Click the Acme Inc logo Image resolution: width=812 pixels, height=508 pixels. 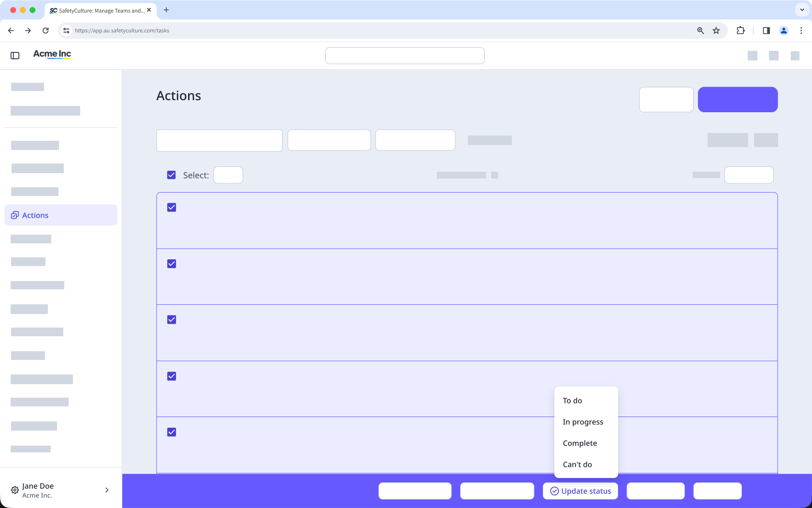click(52, 54)
